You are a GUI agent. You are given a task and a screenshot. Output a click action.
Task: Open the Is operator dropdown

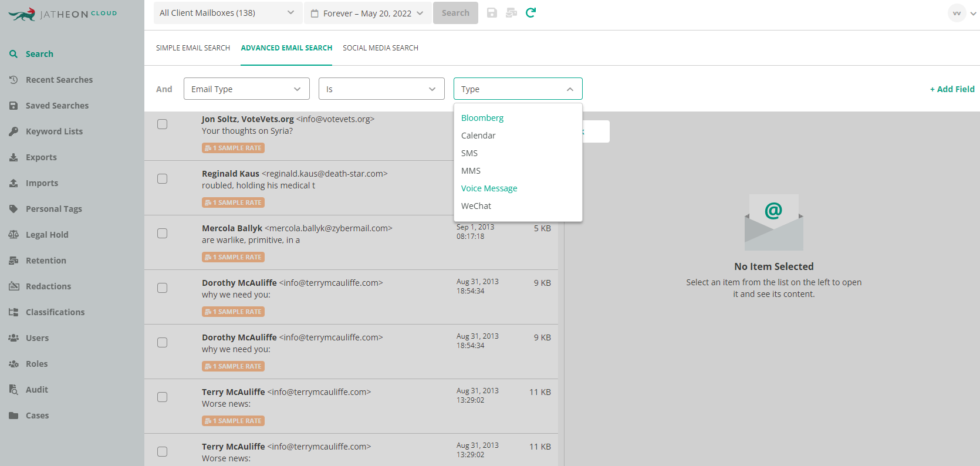coord(381,89)
